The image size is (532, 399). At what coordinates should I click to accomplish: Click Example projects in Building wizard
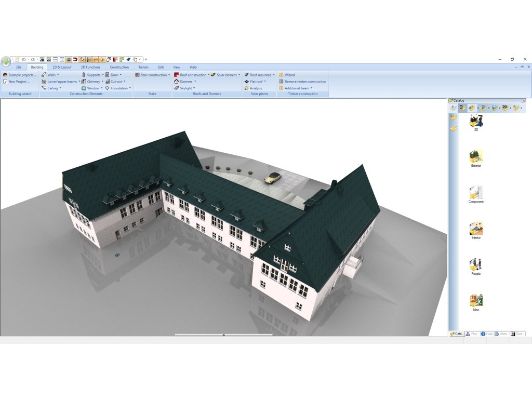coord(20,75)
